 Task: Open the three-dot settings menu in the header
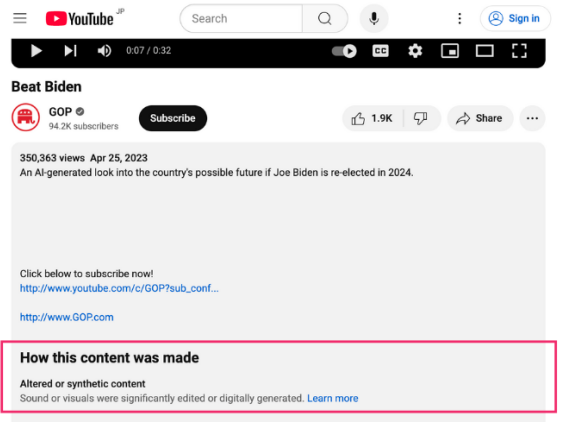click(x=459, y=19)
